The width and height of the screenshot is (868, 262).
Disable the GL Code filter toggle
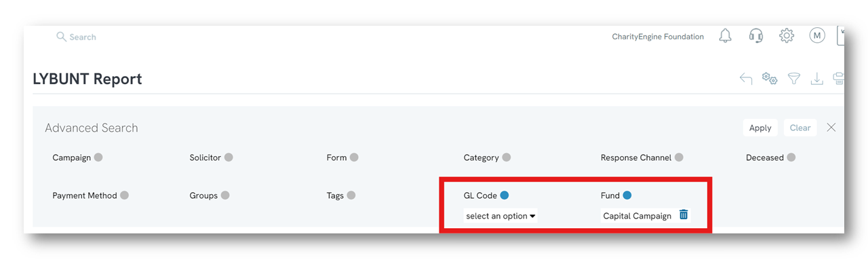pos(504,195)
